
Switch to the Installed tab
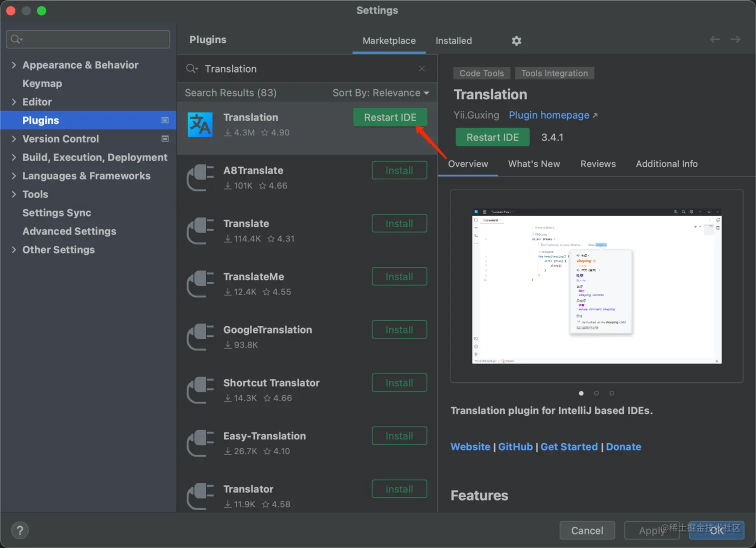pos(453,41)
